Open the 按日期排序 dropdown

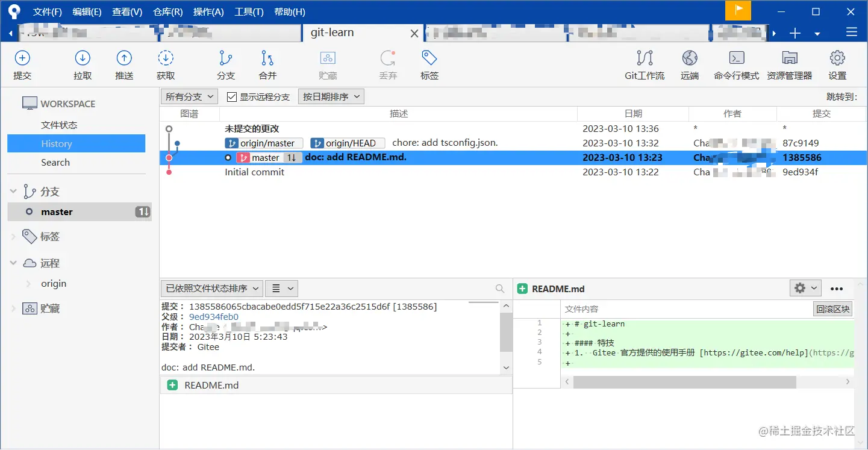(x=331, y=96)
